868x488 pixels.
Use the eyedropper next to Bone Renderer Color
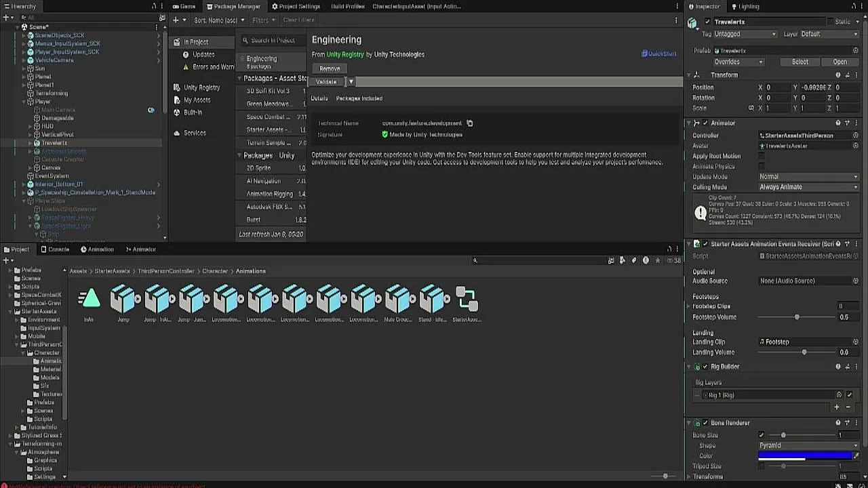856,456
